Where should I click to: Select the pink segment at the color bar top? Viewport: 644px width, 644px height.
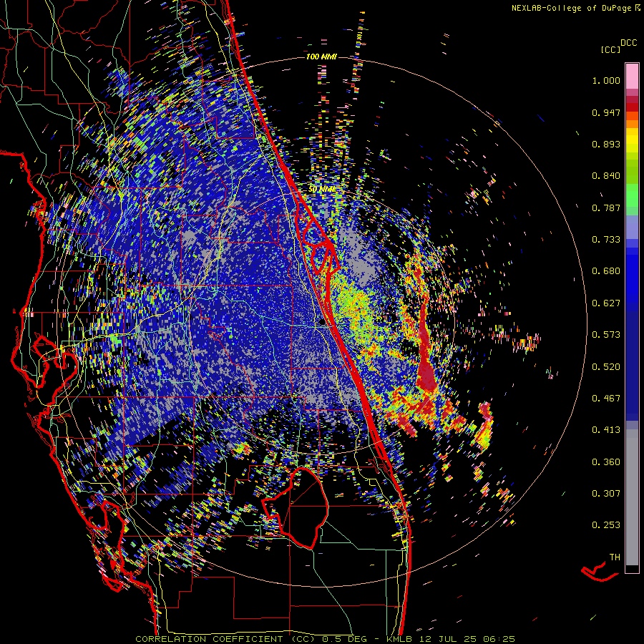[632, 76]
